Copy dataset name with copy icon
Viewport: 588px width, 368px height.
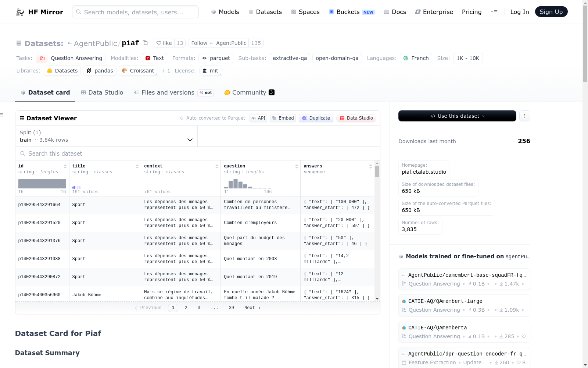pyautogui.click(x=145, y=43)
